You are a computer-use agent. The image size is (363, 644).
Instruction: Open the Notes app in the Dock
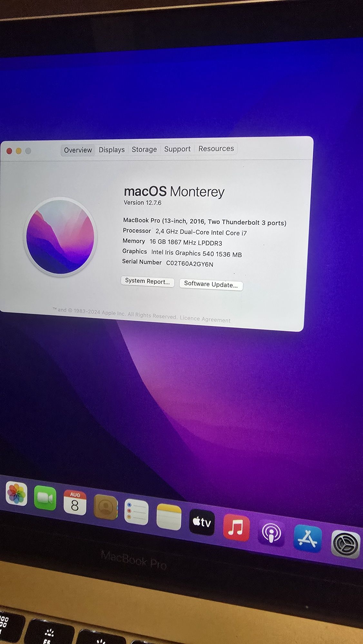pos(169,517)
